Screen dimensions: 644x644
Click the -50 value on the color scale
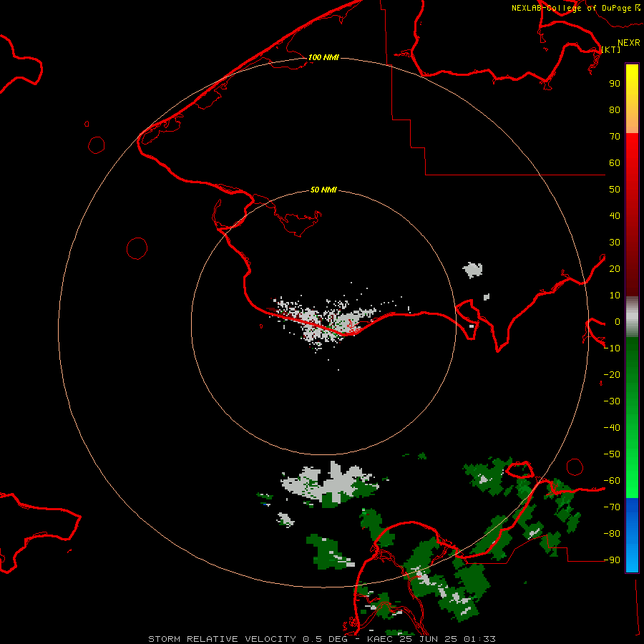click(612, 454)
